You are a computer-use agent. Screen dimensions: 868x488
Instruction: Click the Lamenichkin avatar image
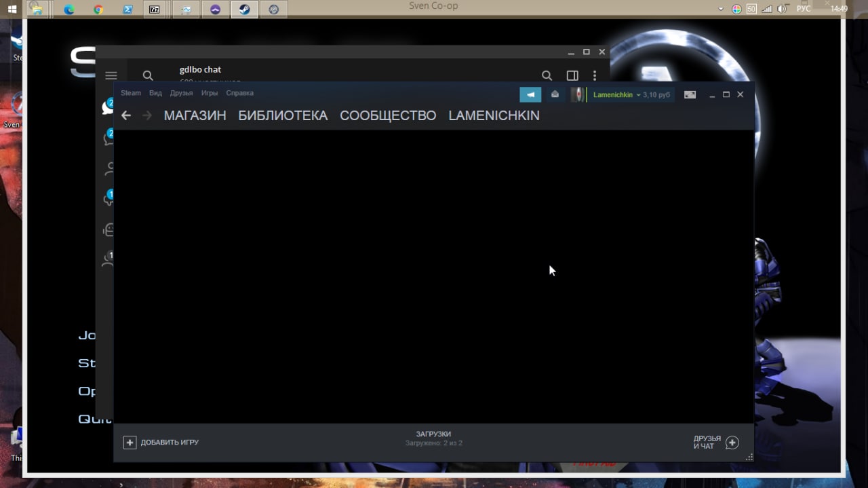[x=577, y=94]
